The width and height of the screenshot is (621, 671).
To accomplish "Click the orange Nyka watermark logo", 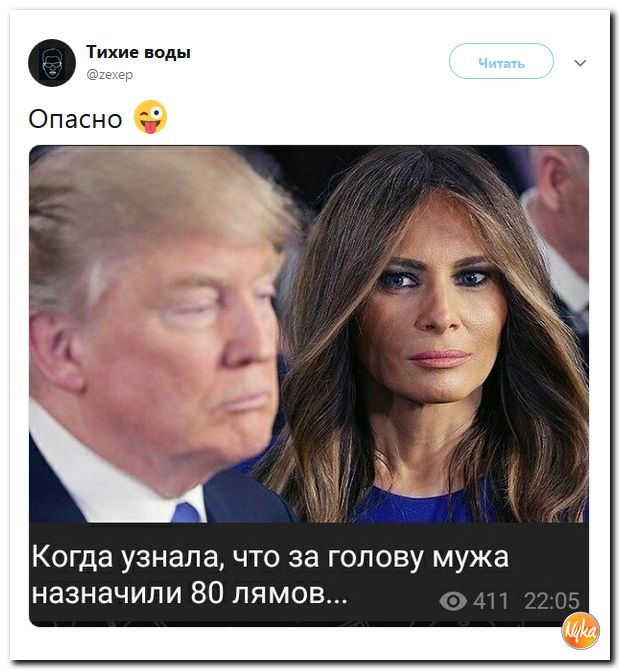I will [x=580, y=631].
